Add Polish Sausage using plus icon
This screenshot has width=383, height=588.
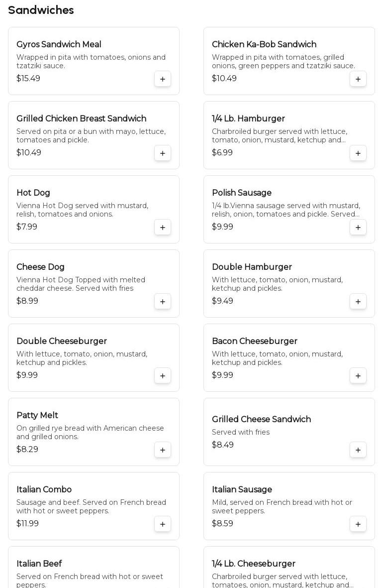click(358, 228)
